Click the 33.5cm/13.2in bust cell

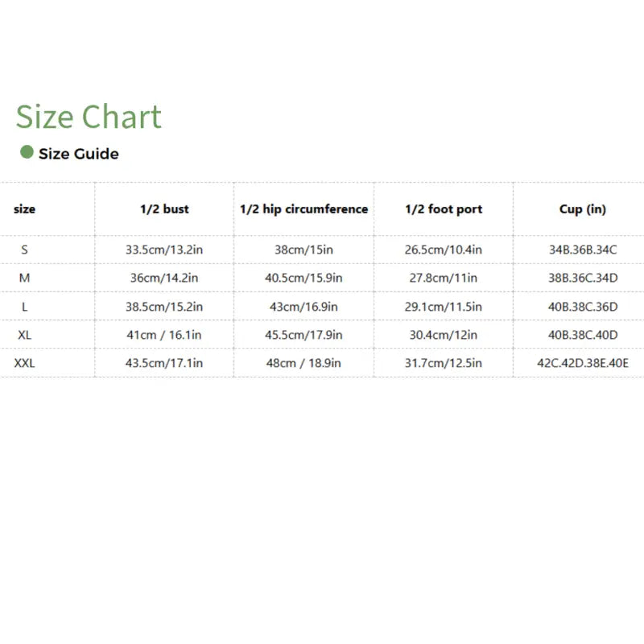(164, 250)
